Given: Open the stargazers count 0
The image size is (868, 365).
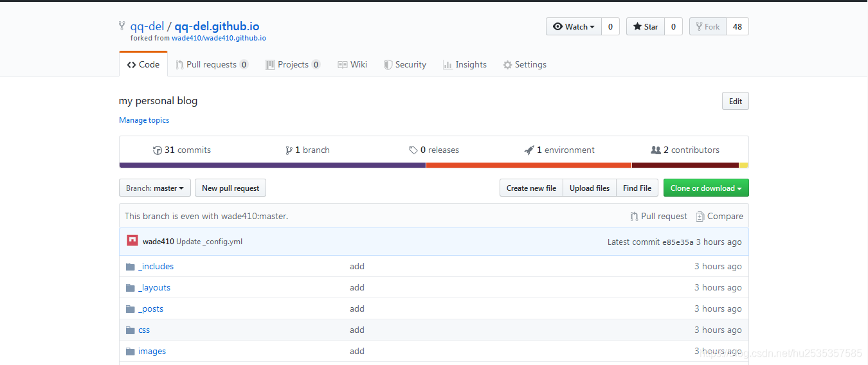Looking at the screenshot, I should (x=673, y=26).
